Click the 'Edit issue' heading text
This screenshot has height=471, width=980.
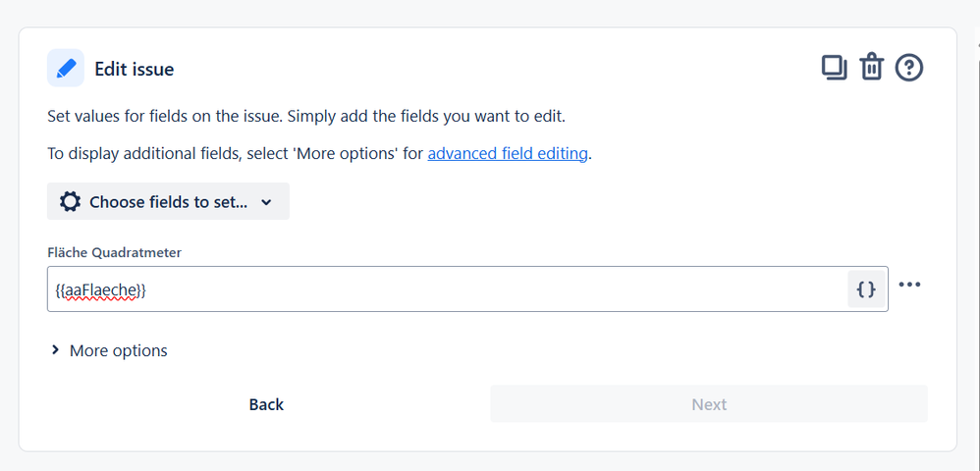[x=134, y=69]
